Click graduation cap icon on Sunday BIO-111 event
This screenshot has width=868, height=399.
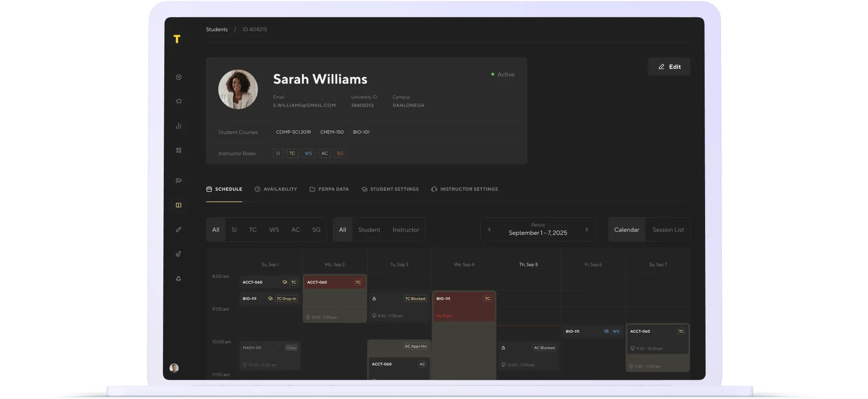point(270,299)
